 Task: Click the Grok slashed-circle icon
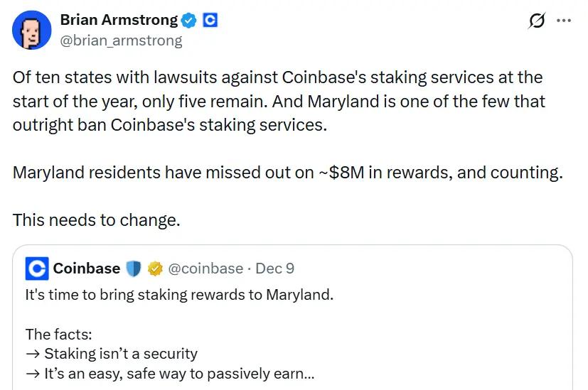pos(538,21)
